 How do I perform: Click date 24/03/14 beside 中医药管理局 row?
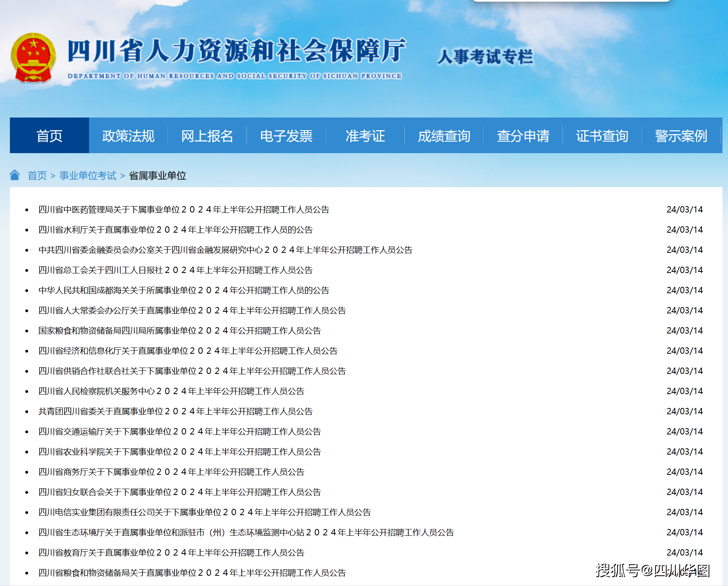tap(684, 209)
